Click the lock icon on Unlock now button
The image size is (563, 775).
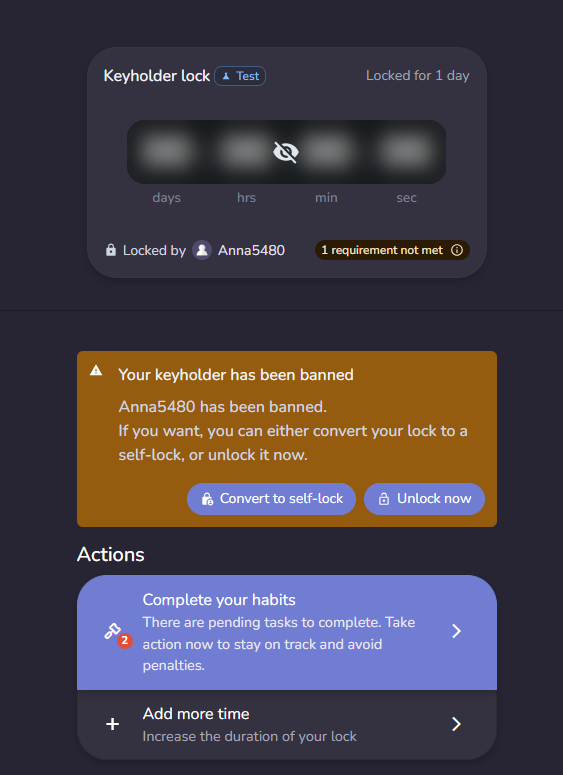(384, 499)
